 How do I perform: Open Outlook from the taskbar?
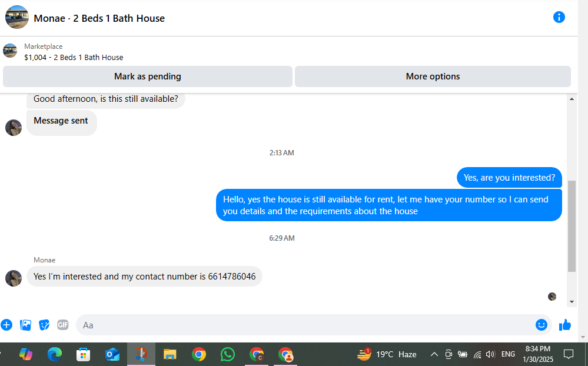pyautogui.click(x=112, y=354)
